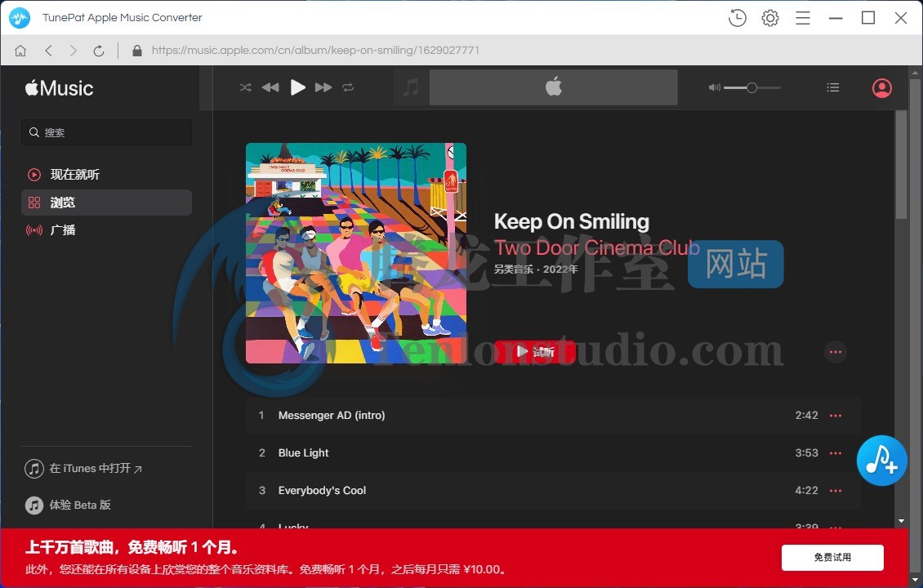Open Two Door Cinema Club artist link
Viewport: 923px width, 588px height.
pos(596,247)
